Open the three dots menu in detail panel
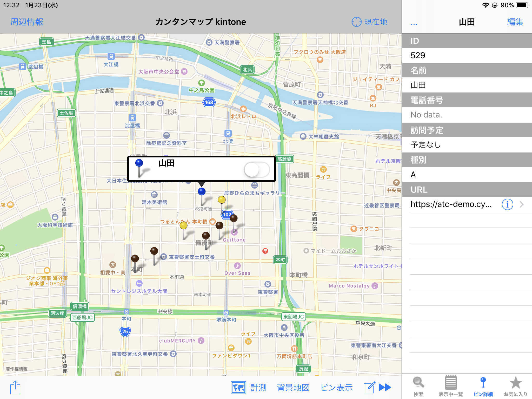The image size is (532, 399). (414, 24)
